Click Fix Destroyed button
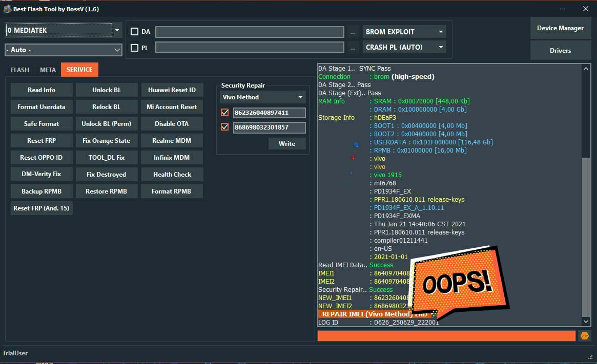597x364 pixels. click(x=107, y=174)
